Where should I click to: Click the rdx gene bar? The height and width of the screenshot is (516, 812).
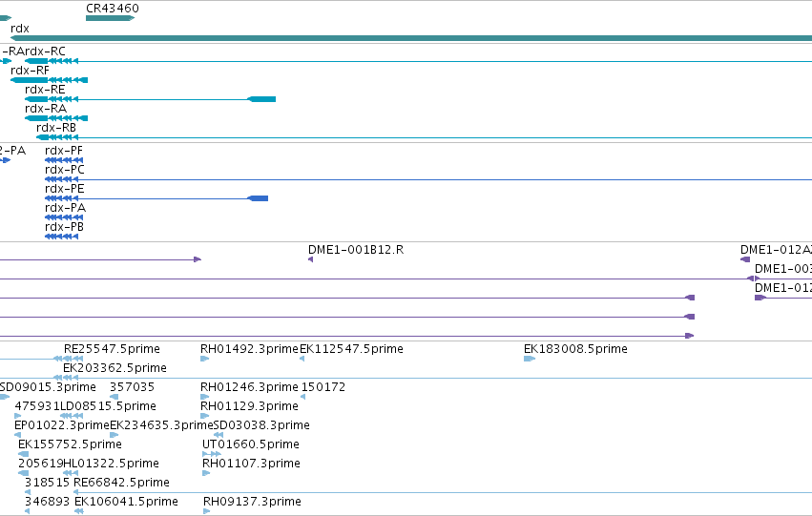411,38
